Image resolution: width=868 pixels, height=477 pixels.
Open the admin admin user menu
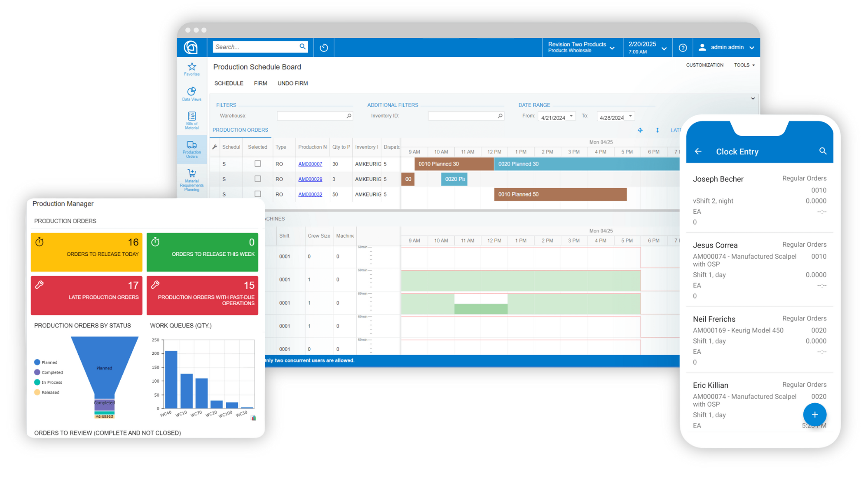pos(727,47)
